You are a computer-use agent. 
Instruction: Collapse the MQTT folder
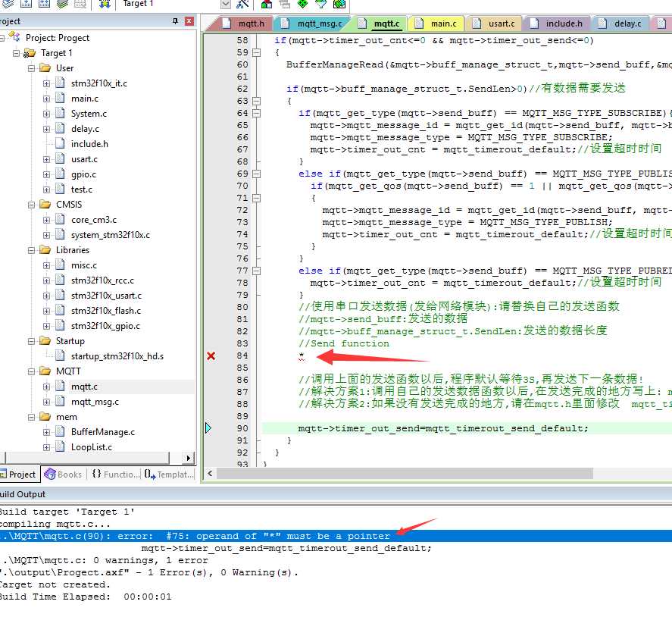31,371
